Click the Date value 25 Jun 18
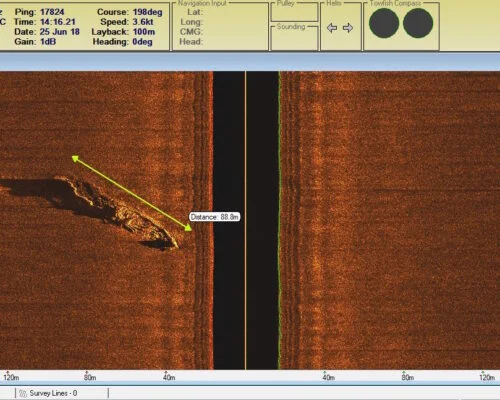 click(60, 32)
